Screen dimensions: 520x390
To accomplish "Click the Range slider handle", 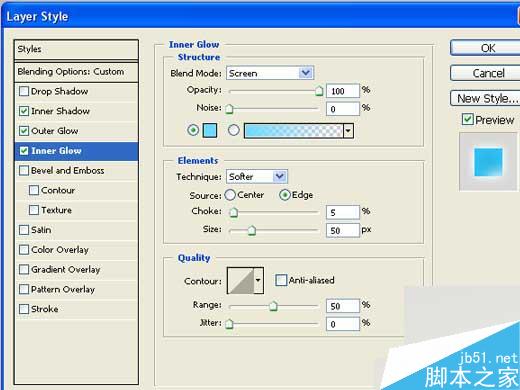I will (x=273, y=306).
